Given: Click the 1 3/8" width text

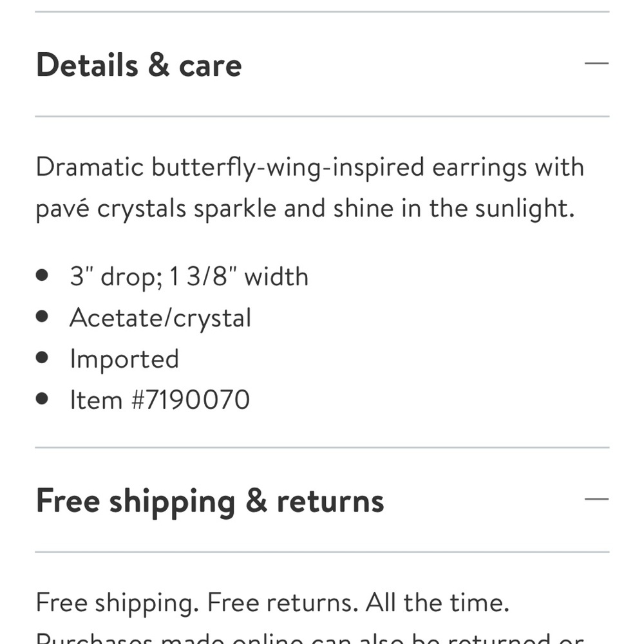Looking at the screenshot, I should point(239,276).
